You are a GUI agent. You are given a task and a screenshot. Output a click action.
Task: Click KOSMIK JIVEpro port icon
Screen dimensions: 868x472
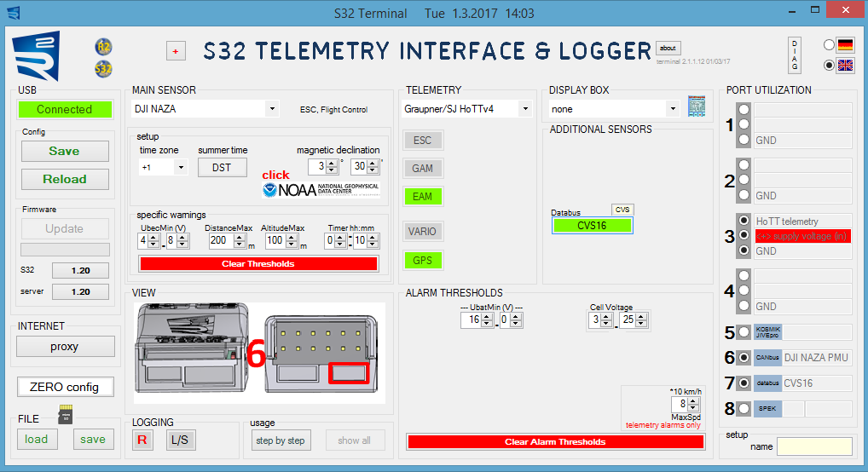767,332
